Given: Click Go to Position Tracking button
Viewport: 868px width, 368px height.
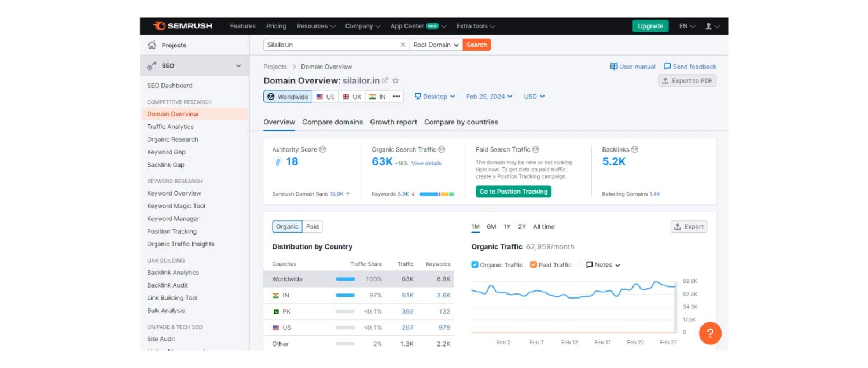Looking at the screenshot, I should [513, 192].
